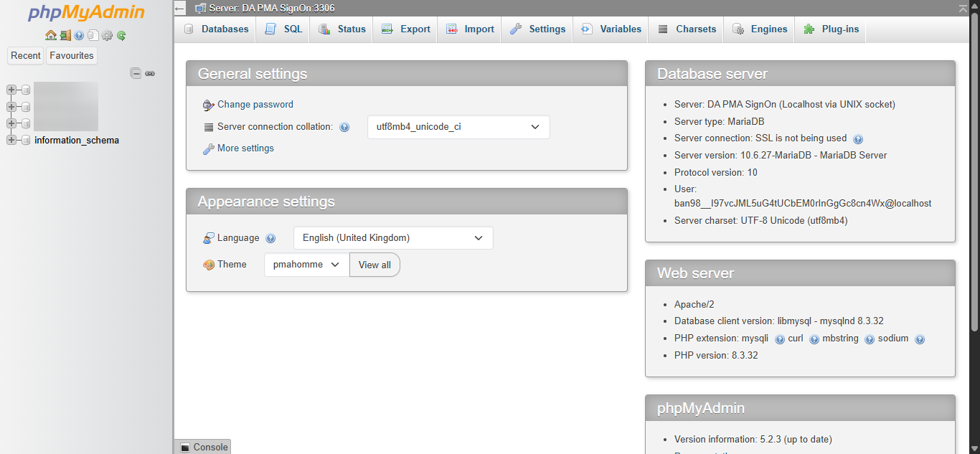Click the Protocol version: 10 line
The width and height of the screenshot is (980, 454).
click(x=716, y=173)
